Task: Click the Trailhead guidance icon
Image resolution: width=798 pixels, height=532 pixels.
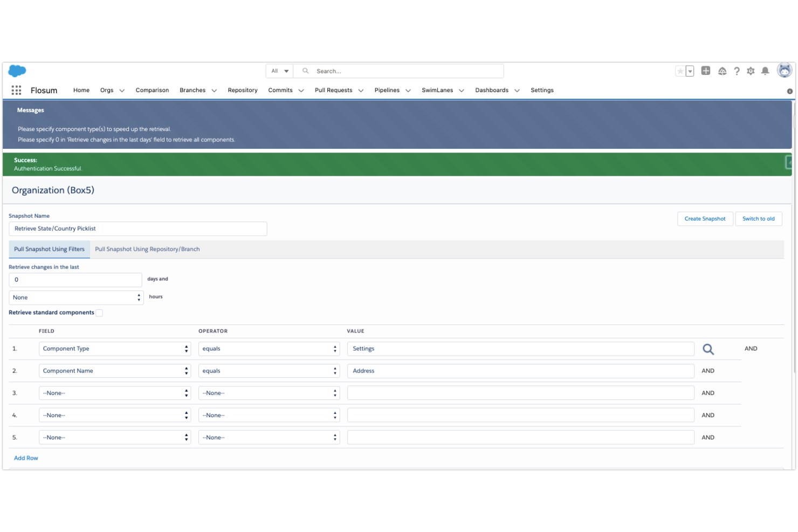Action: click(722, 71)
